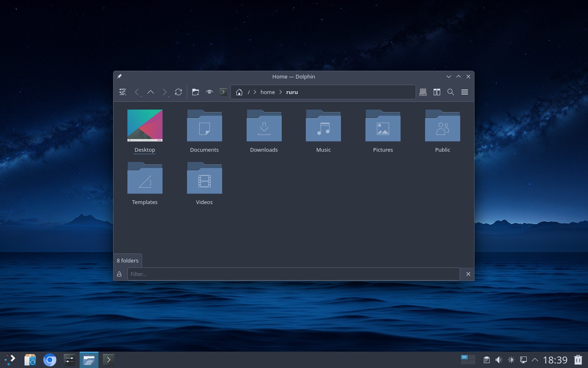Go up to parent folder arrow
The width and height of the screenshot is (588, 368).
151,92
